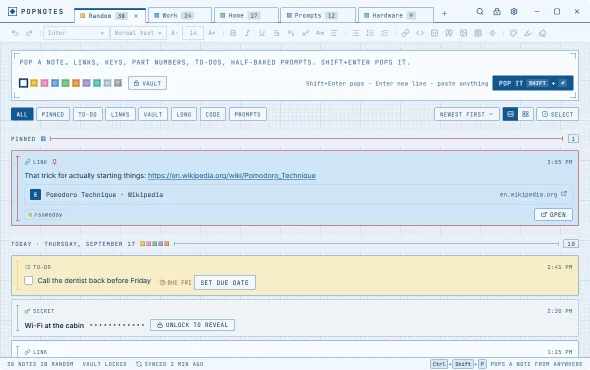Click the SELECT button
Screen dimensions: 590x370
(557, 114)
